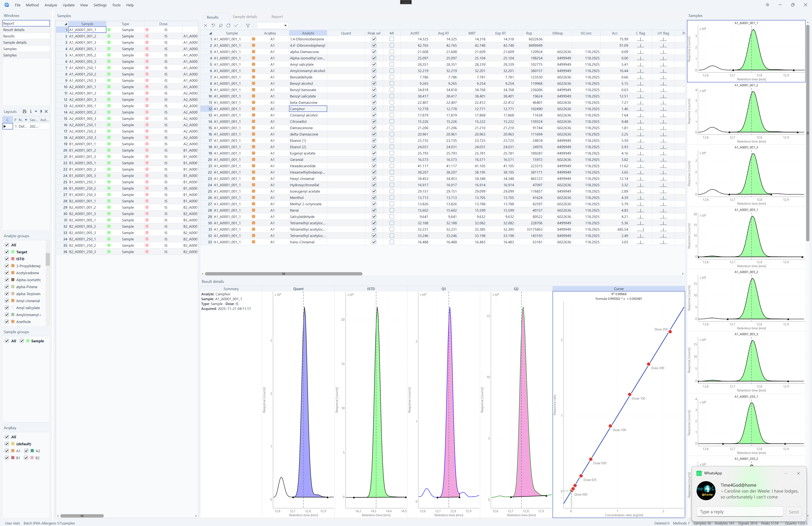Sort Results by the ActRT column header
The image size is (812, 526).
414,33
